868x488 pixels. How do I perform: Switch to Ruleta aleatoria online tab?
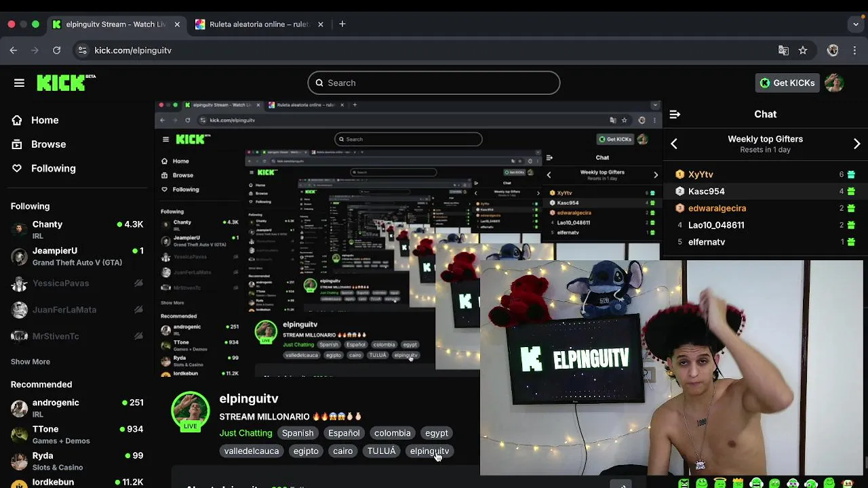tap(260, 24)
